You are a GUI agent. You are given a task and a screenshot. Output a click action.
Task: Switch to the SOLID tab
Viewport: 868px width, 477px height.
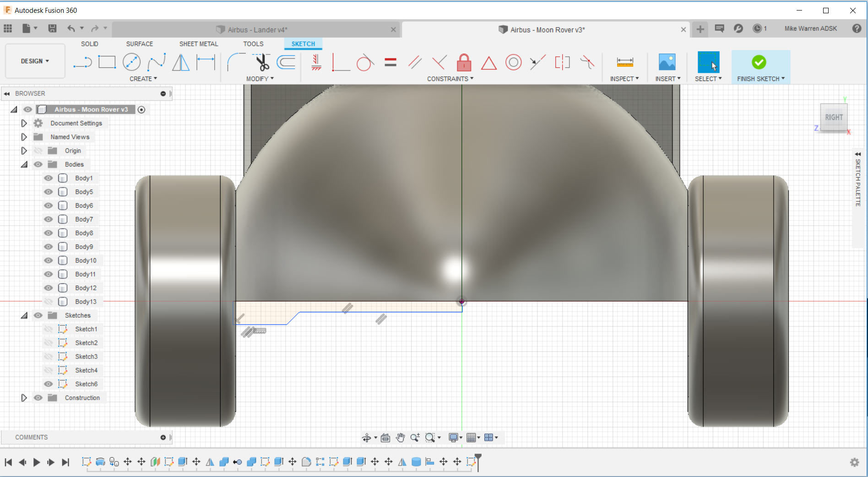tap(90, 44)
